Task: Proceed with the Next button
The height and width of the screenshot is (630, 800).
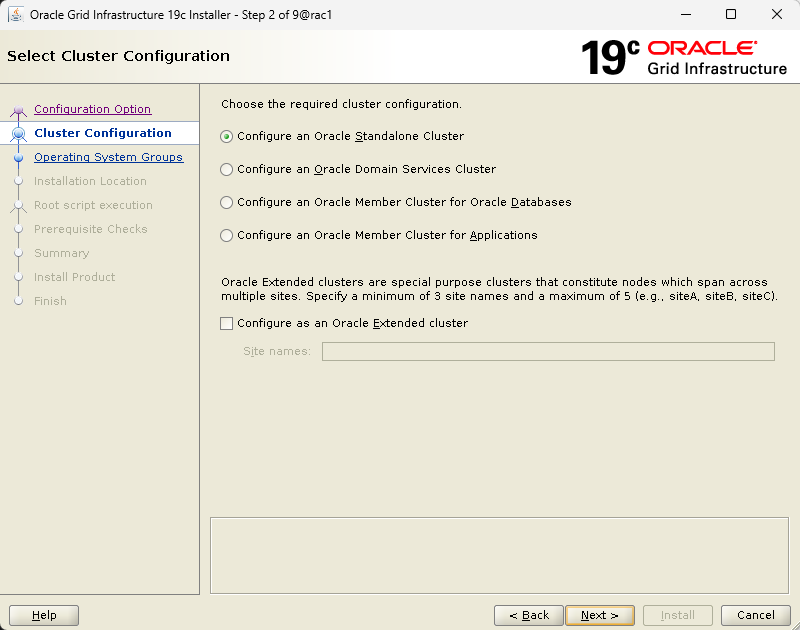Action: [600, 615]
